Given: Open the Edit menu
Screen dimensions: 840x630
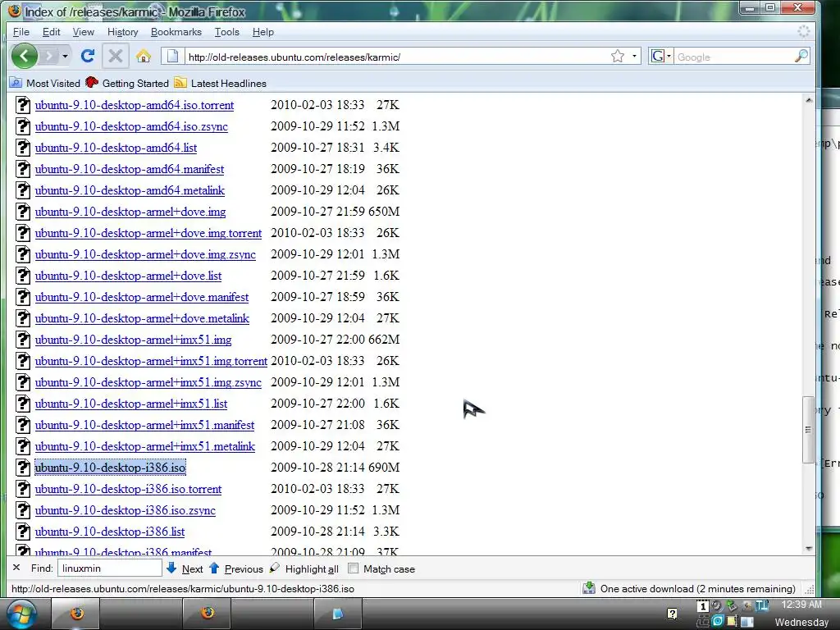Looking at the screenshot, I should coord(52,32).
